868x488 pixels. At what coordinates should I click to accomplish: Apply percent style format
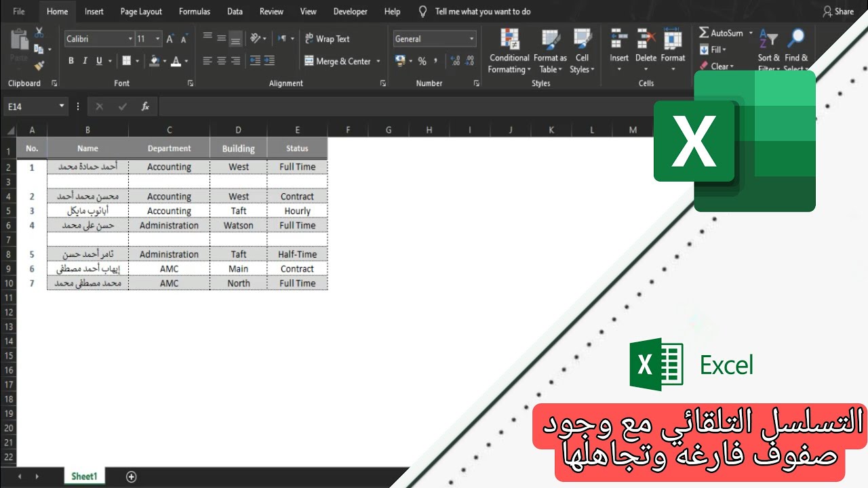(422, 61)
